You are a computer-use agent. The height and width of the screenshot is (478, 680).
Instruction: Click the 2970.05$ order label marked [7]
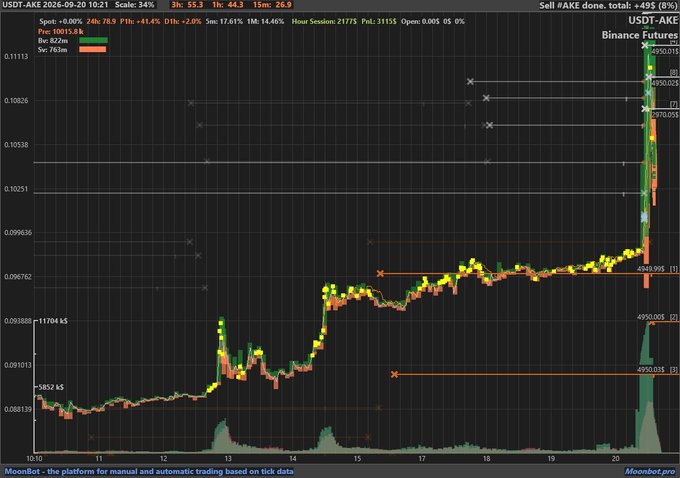[x=665, y=115]
